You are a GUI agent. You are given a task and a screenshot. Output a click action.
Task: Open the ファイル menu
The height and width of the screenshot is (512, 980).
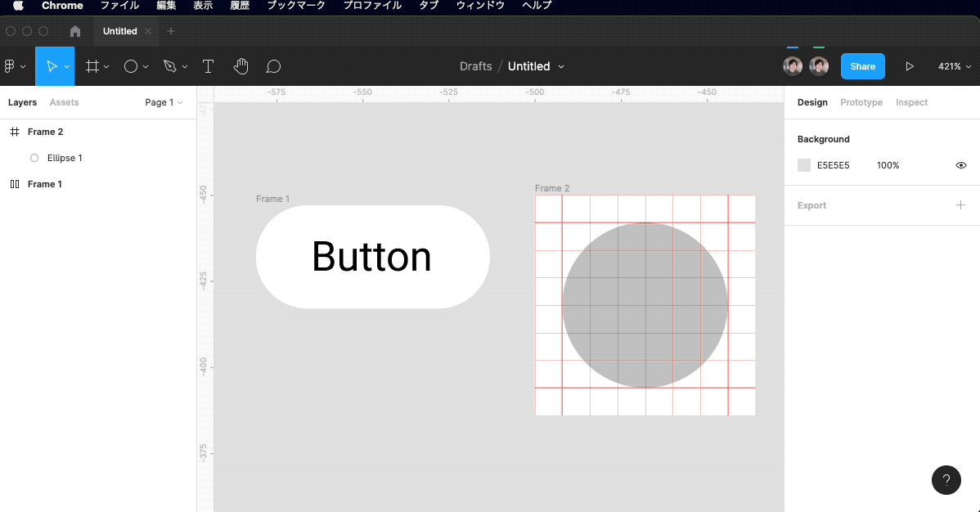click(x=120, y=6)
